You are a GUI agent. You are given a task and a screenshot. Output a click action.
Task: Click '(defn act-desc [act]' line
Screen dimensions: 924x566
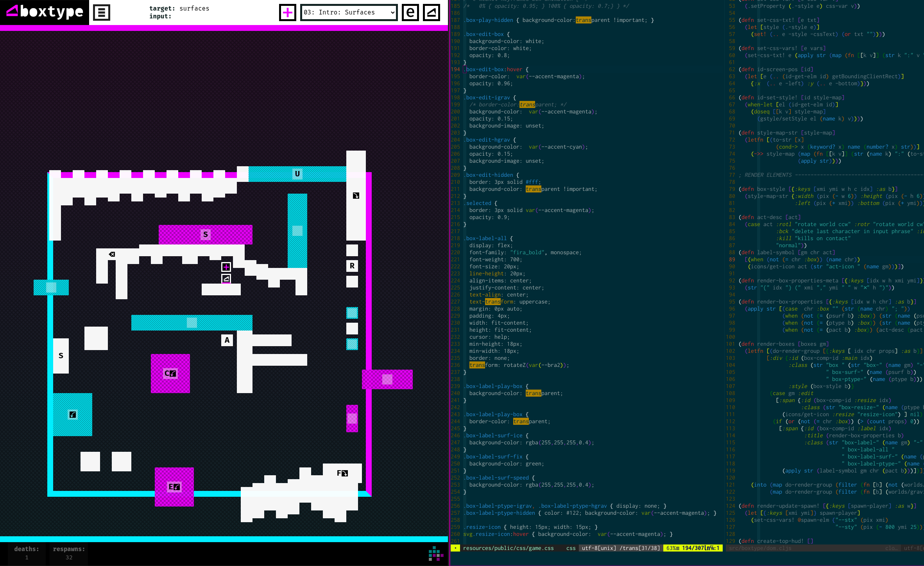(x=770, y=217)
